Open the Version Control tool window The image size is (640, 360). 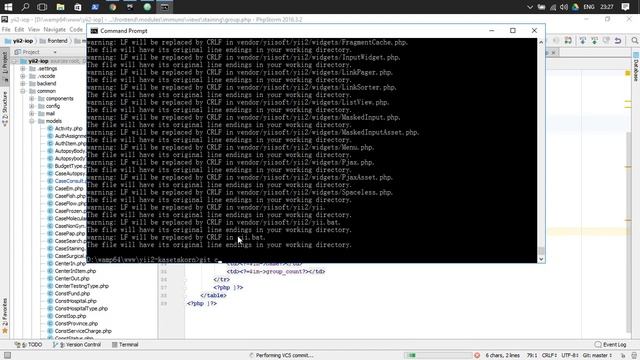click(77, 344)
